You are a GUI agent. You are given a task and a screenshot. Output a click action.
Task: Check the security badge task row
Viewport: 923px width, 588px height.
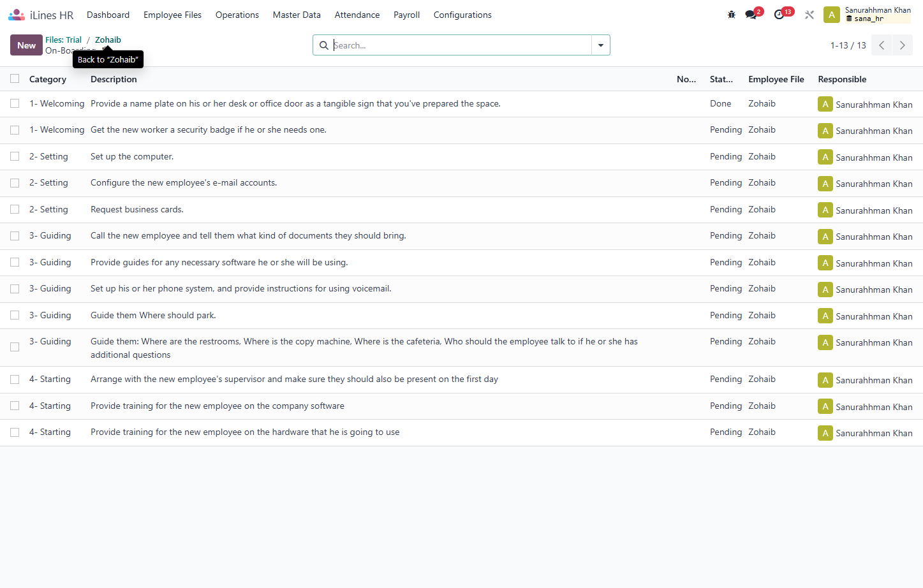point(15,130)
